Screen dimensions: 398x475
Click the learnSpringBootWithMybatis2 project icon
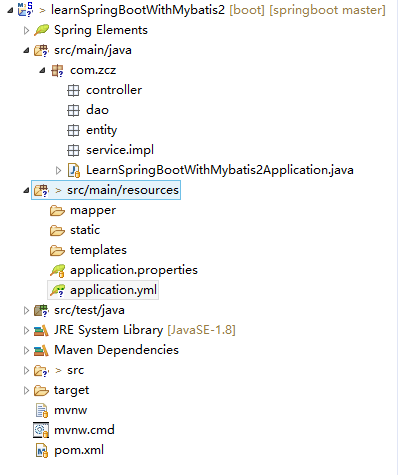[26, 9]
